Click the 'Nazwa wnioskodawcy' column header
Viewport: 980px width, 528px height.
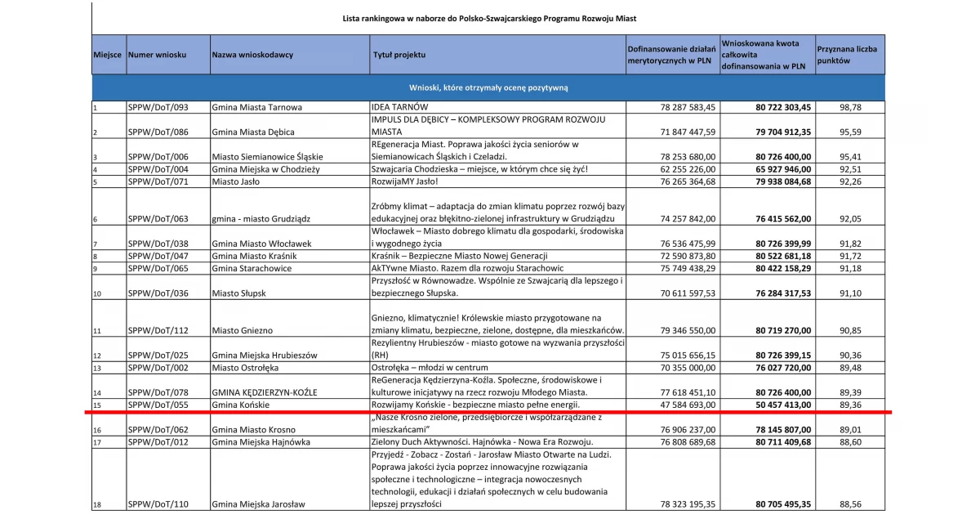252,55
